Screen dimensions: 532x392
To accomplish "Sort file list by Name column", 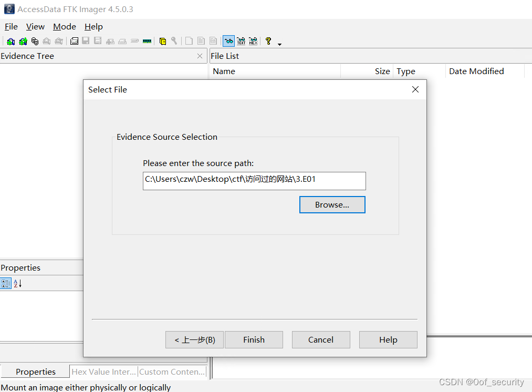I will pyautogui.click(x=275, y=71).
